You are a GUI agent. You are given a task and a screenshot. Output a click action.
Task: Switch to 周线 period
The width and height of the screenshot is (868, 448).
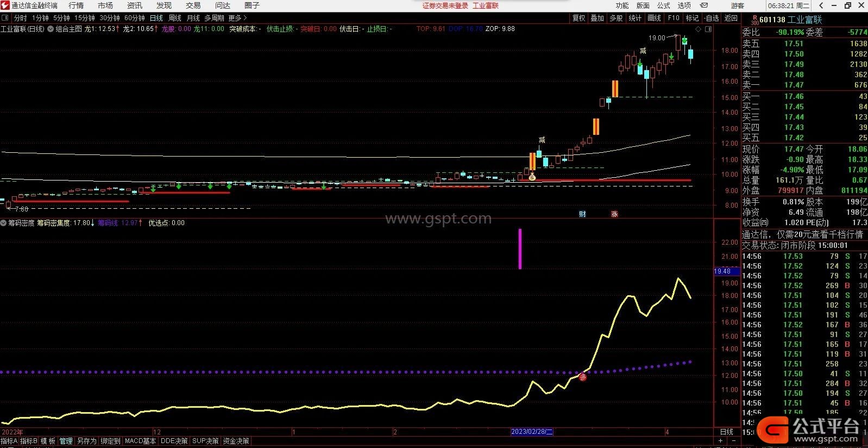[175, 18]
